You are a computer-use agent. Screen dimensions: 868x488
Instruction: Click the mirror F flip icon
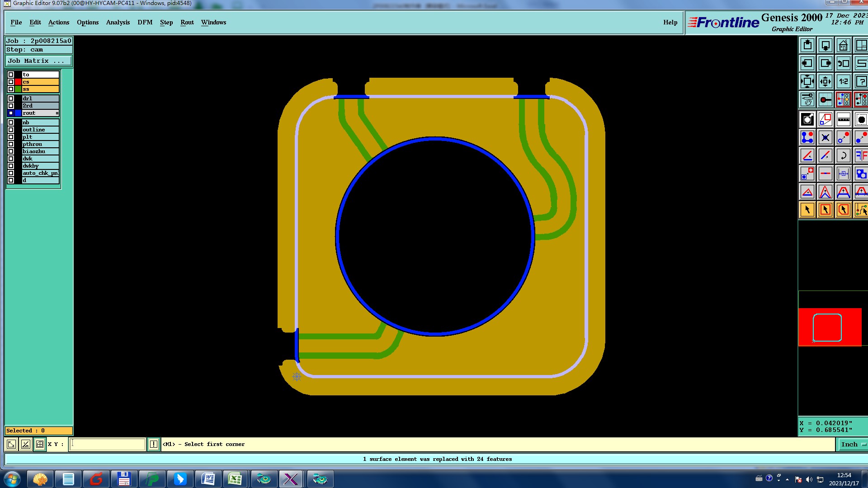coord(861,156)
